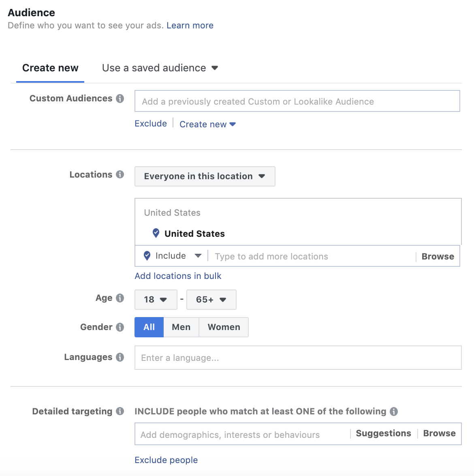The image size is (474, 476).
Task: Click the United States location pin icon
Action: click(x=156, y=233)
